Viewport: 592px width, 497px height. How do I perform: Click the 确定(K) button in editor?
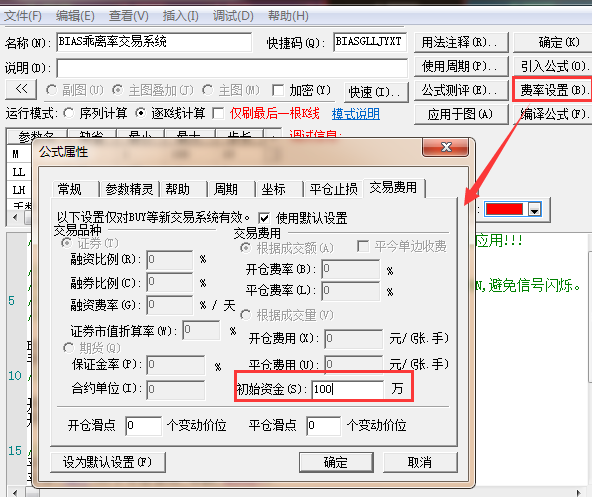(x=553, y=42)
